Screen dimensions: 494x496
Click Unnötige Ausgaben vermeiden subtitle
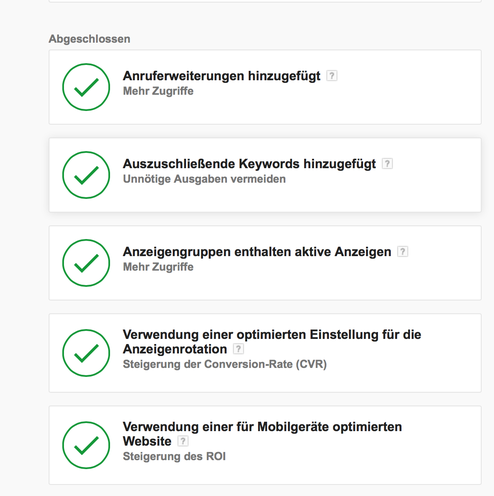(x=204, y=179)
